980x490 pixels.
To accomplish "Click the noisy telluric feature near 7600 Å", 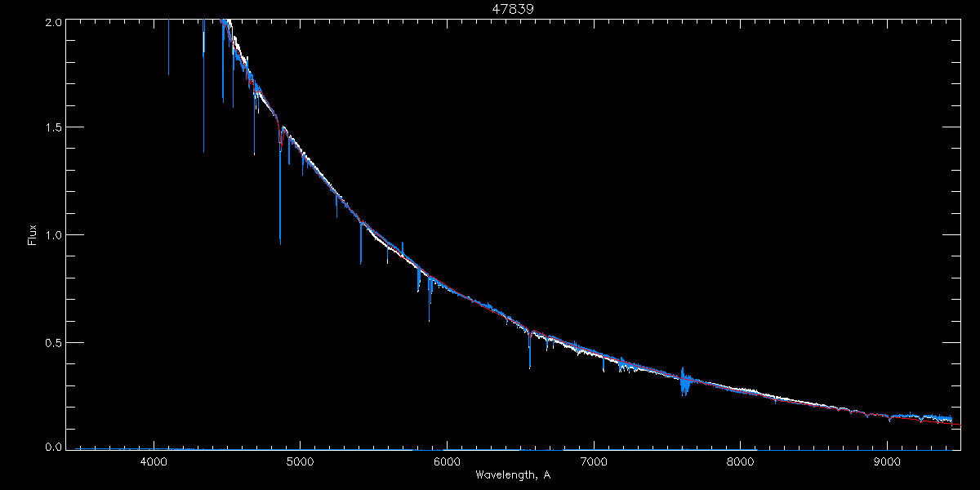I will [x=684, y=381].
